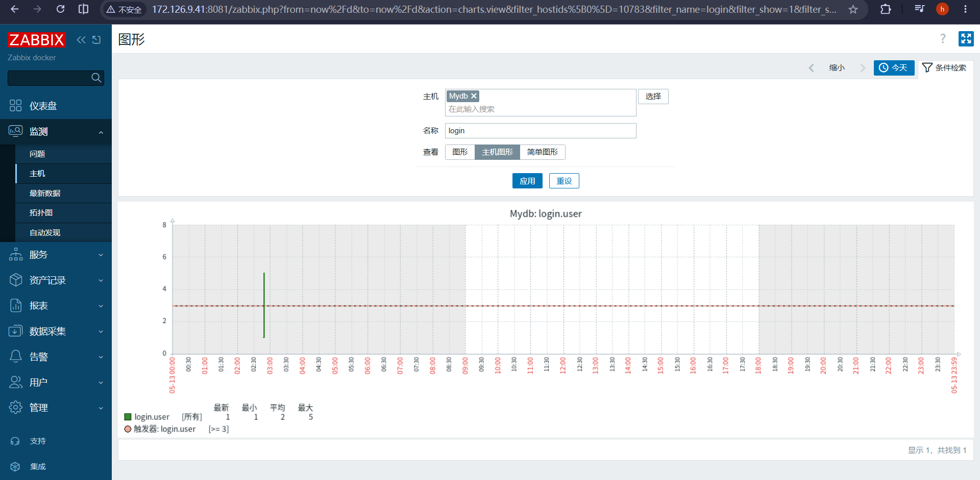Click the Zabbix logo
The image size is (980, 480).
coord(37,40)
